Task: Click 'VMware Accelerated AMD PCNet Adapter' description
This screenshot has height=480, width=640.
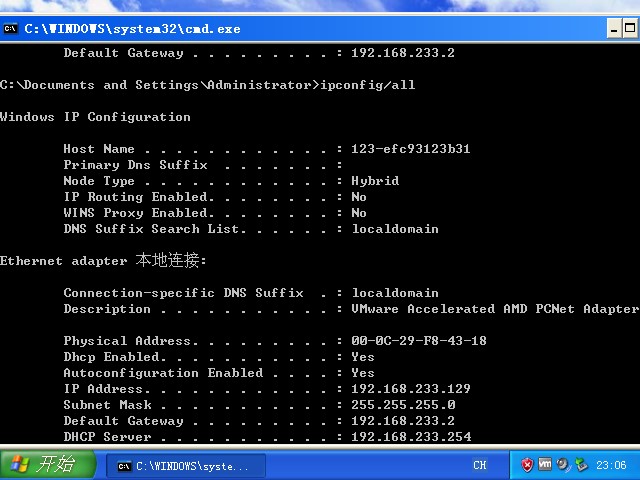Action: [x=495, y=309]
